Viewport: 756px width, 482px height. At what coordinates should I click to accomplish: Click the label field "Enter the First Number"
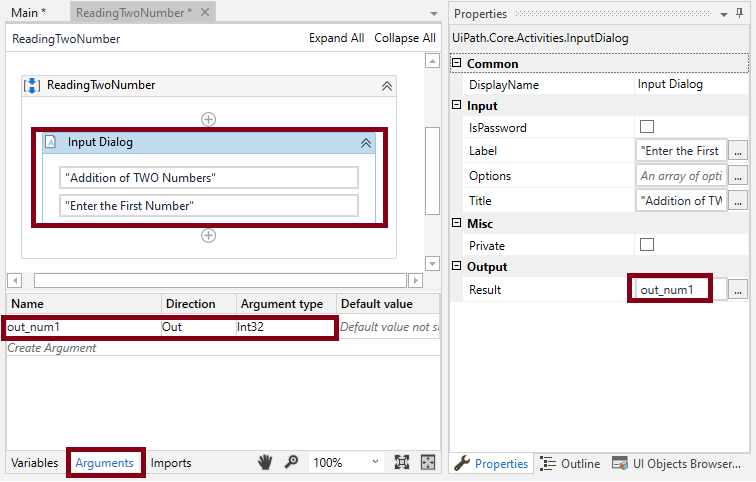209,206
